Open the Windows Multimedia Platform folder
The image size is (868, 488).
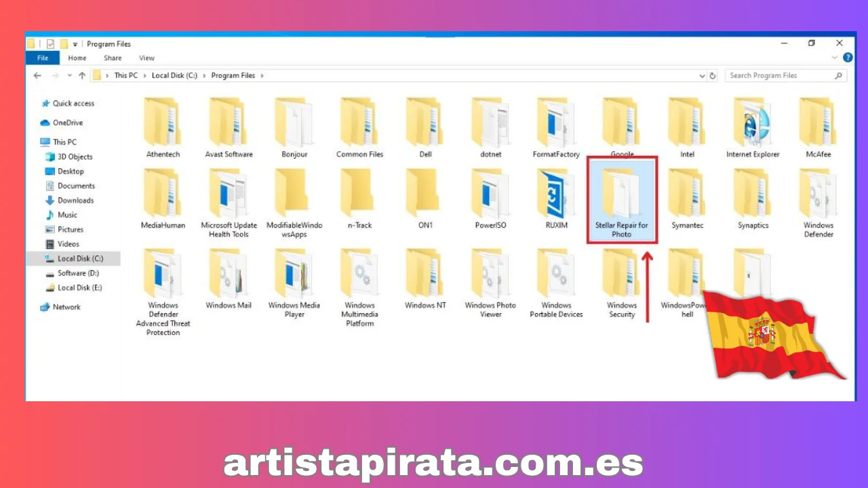coord(359,288)
